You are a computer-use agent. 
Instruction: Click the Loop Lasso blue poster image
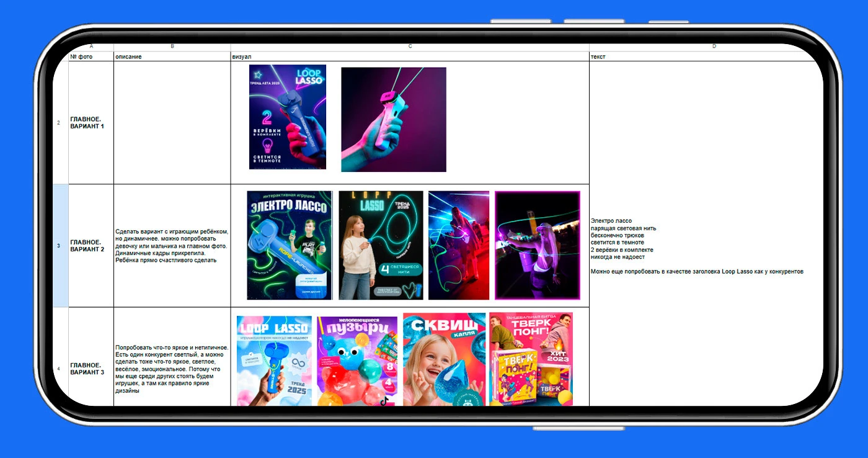[x=288, y=117]
